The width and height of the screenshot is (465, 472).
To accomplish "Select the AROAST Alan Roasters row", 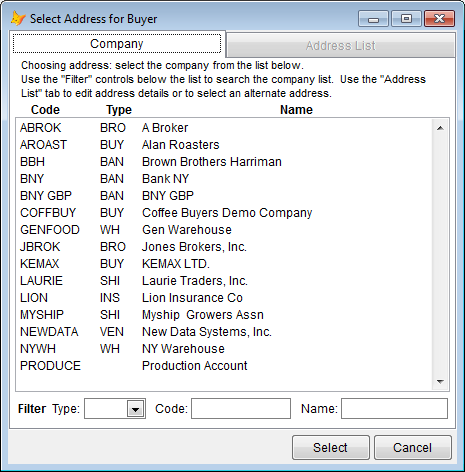I will click(x=224, y=145).
